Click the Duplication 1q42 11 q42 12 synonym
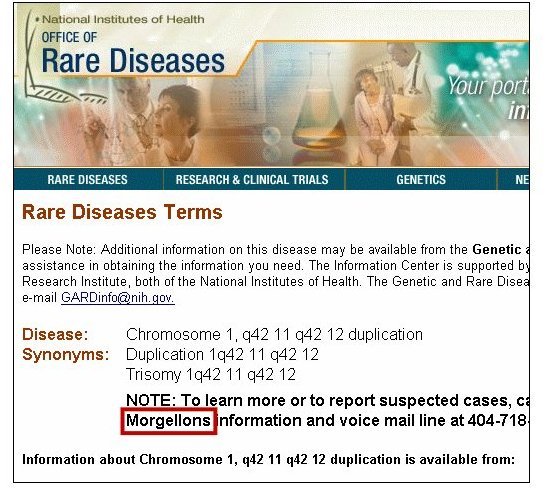 (222, 354)
